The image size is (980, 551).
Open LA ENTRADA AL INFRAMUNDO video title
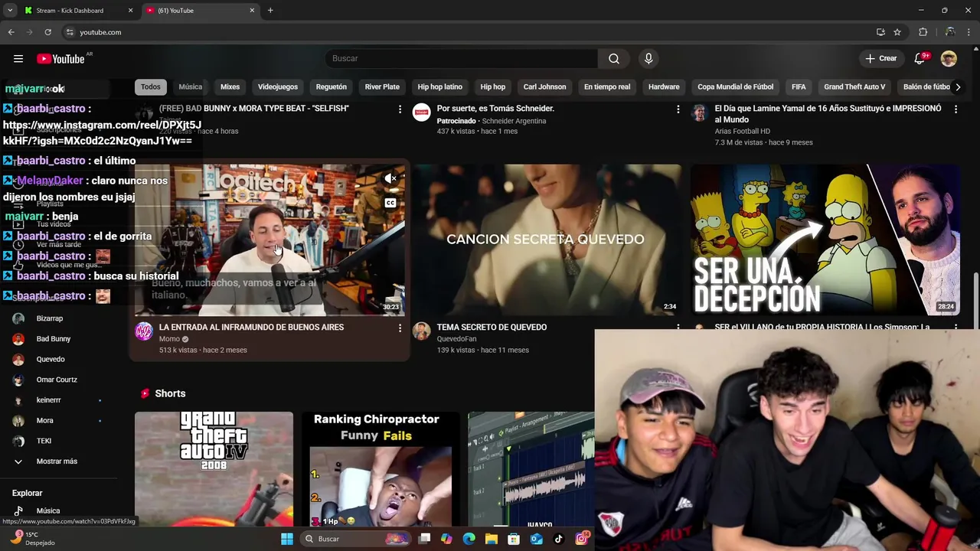[x=251, y=328]
